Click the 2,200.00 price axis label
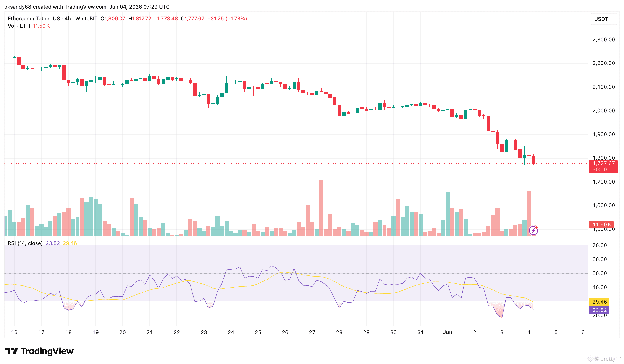 pos(603,63)
